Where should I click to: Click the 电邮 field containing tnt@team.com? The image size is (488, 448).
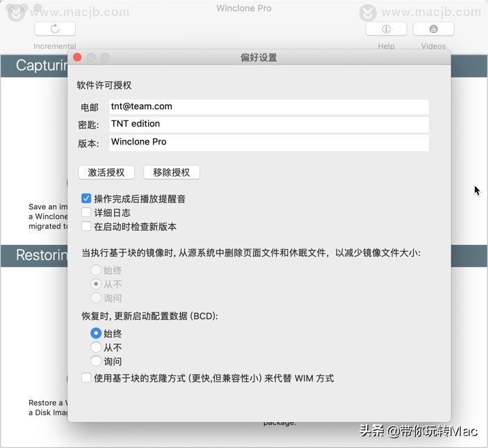[269, 106]
